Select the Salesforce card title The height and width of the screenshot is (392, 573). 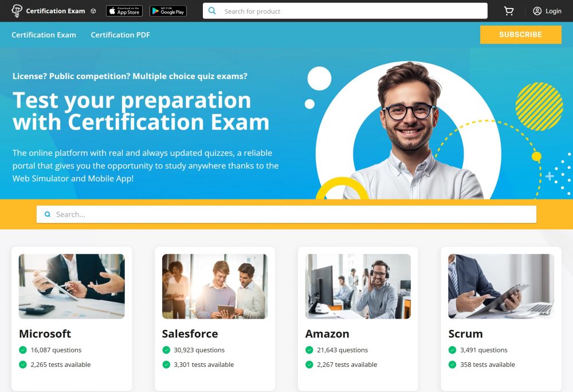pyautogui.click(x=190, y=334)
